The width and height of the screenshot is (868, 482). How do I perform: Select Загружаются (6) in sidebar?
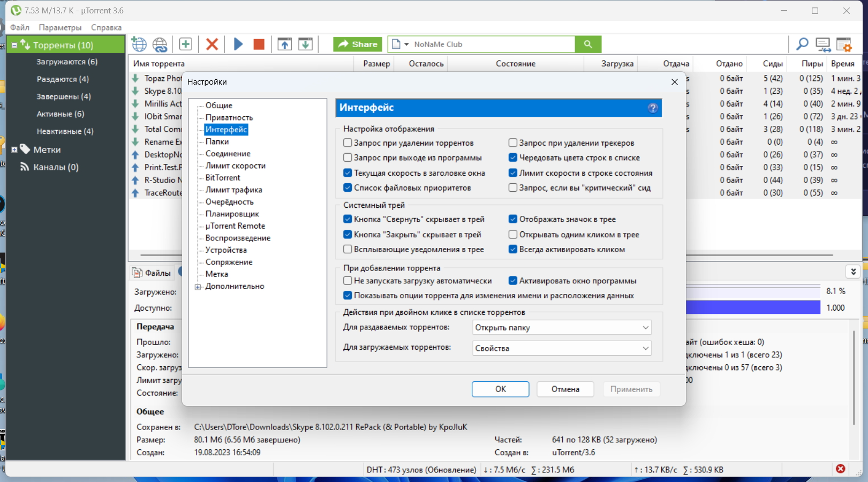point(67,62)
